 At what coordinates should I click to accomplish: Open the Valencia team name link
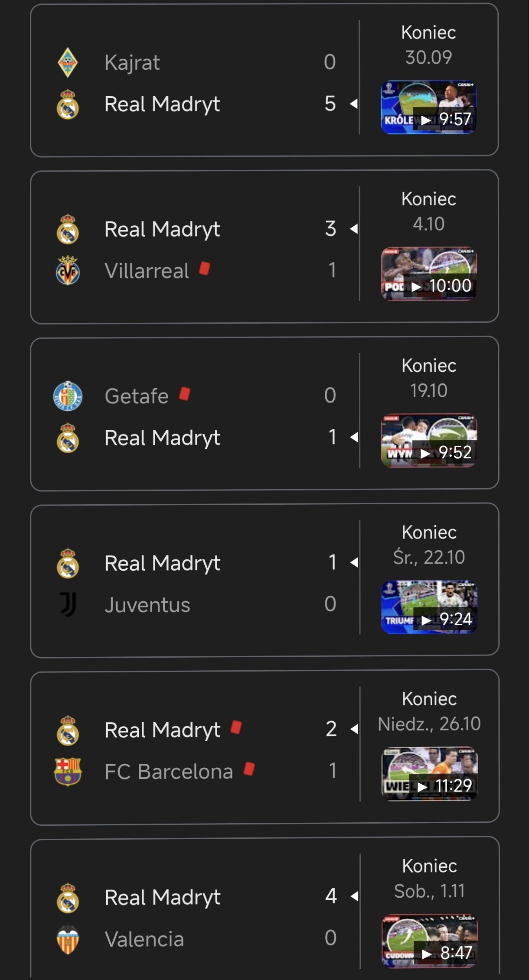[x=144, y=939]
